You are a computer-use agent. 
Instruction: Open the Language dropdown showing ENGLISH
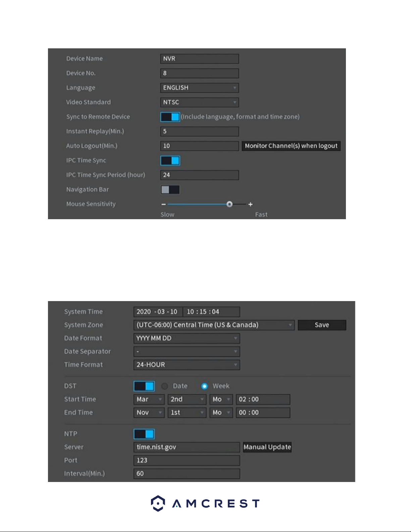coord(200,88)
